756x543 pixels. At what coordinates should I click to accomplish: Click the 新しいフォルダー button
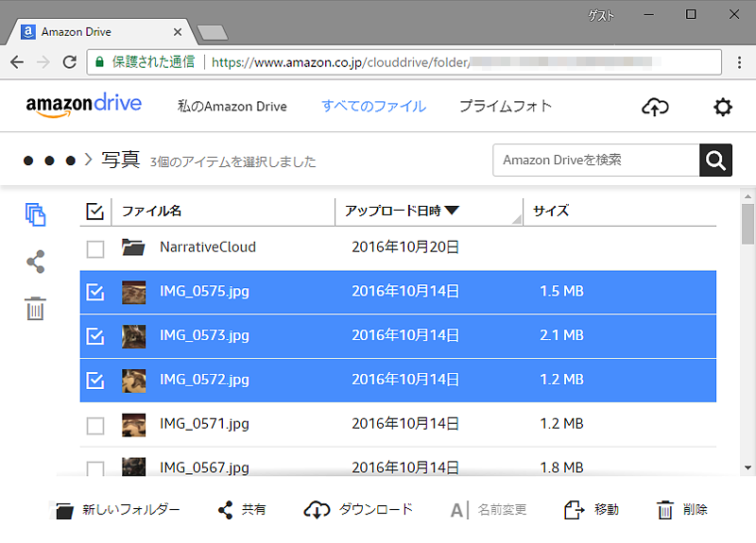[x=117, y=510]
